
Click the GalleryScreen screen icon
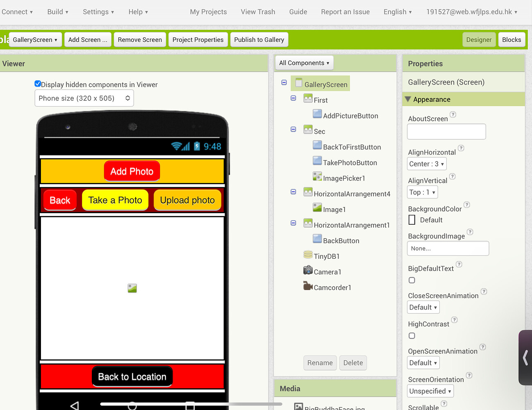click(298, 83)
